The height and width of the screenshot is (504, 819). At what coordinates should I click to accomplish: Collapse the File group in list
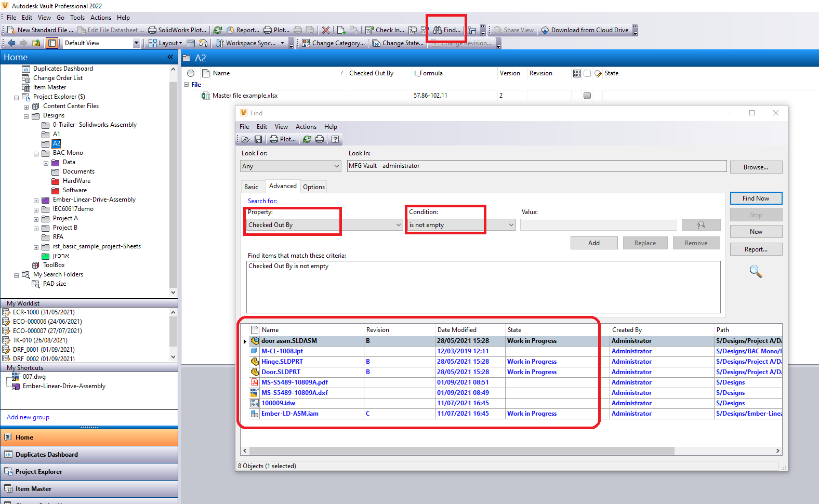pyautogui.click(x=187, y=85)
